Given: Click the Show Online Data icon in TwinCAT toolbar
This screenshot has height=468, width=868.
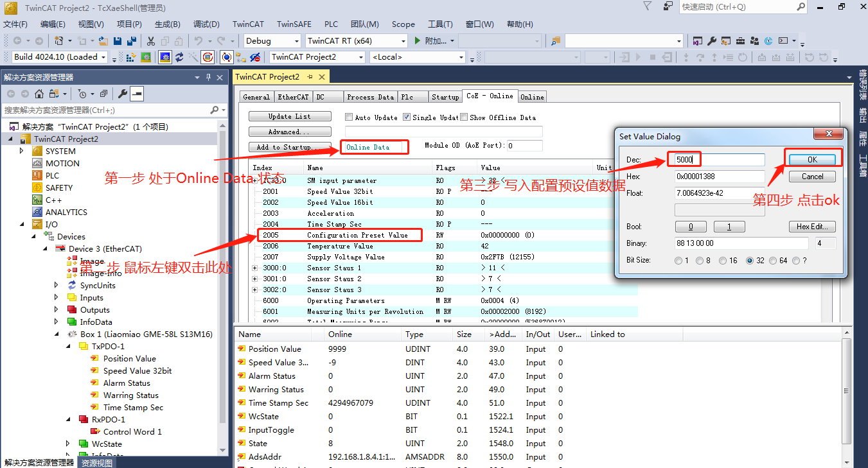Looking at the screenshot, I should (x=227, y=57).
